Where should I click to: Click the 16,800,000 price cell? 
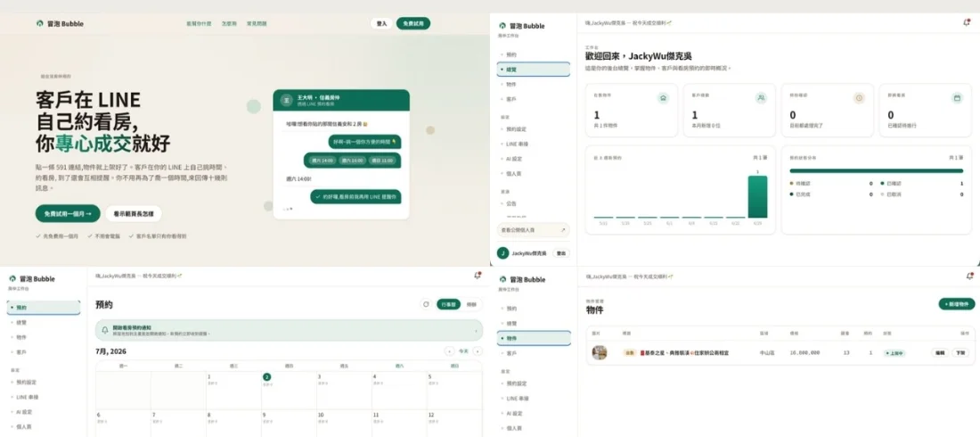(x=805, y=352)
